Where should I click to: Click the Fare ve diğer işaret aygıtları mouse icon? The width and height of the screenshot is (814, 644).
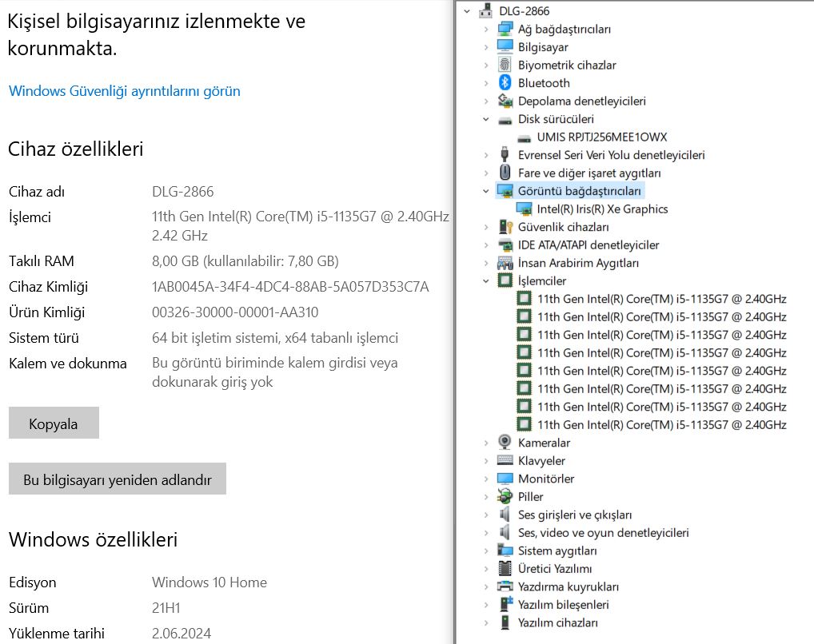505,173
